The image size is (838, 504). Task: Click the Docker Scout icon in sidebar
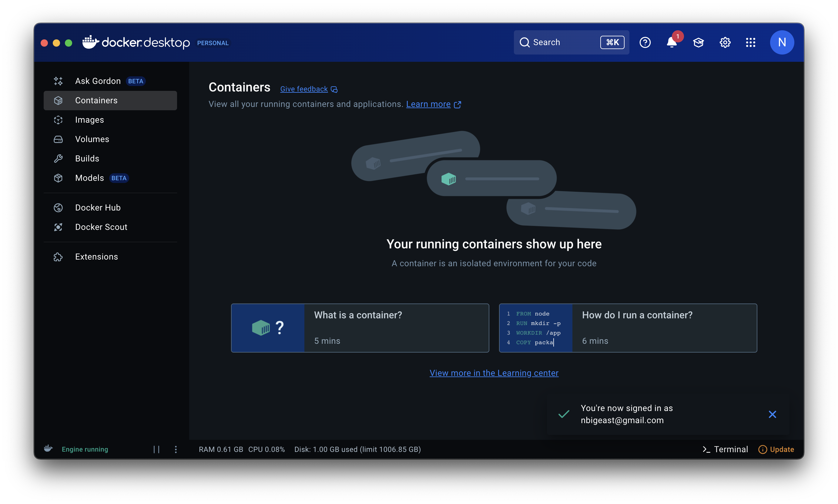click(58, 227)
